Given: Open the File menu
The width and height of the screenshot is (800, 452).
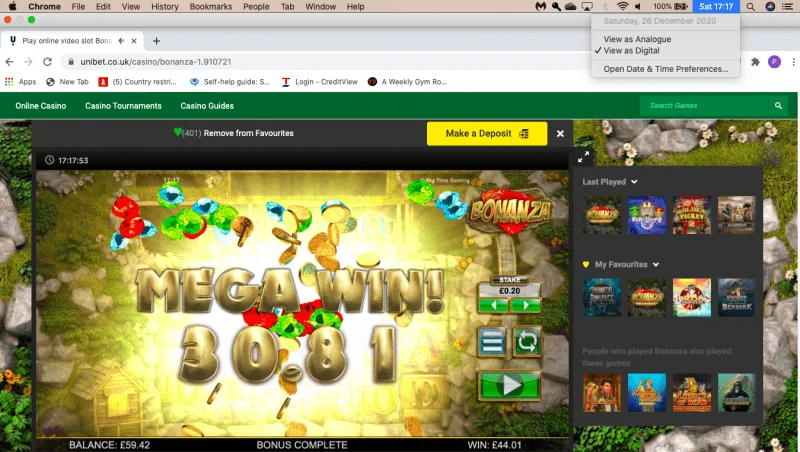Looking at the screenshot, I should point(78,7).
